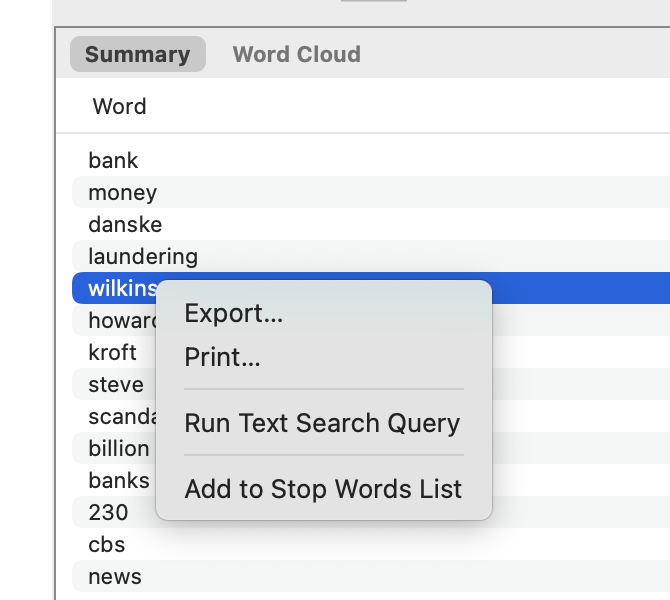Open the Word Cloud tab

point(296,54)
